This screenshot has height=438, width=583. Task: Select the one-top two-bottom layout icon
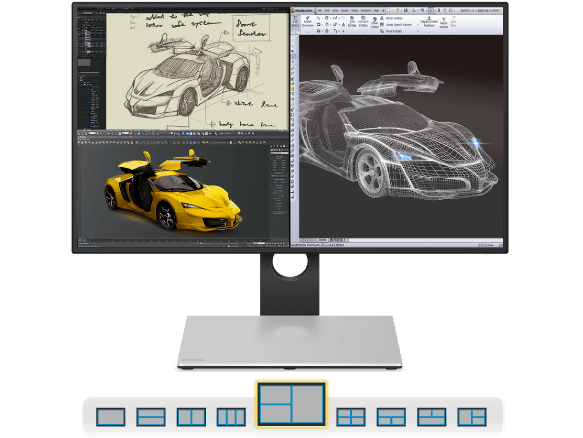pyautogui.click(x=391, y=416)
